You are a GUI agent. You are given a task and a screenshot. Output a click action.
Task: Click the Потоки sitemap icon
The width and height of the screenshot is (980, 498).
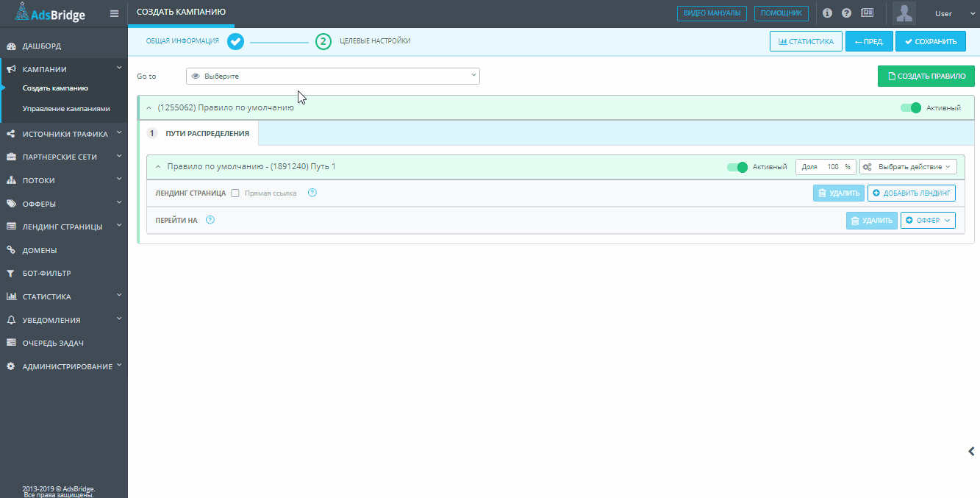point(11,180)
